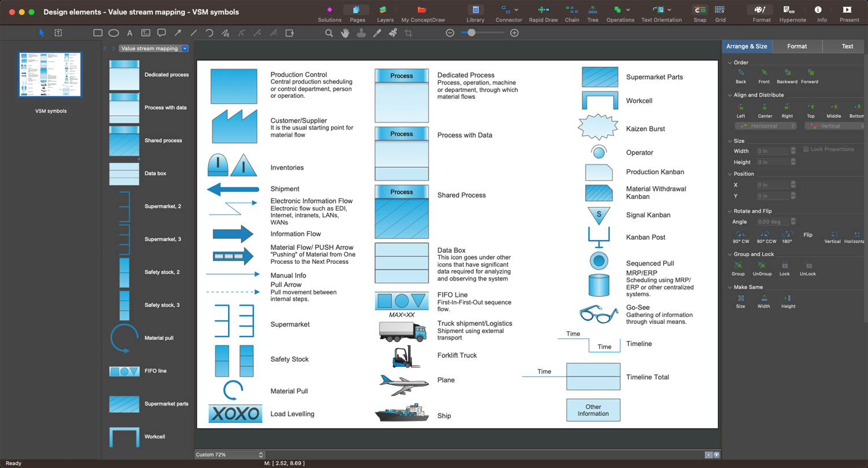Image resolution: width=868 pixels, height=468 pixels.
Task: Select the Eyedropper tool
Action: click(x=377, y=33)
